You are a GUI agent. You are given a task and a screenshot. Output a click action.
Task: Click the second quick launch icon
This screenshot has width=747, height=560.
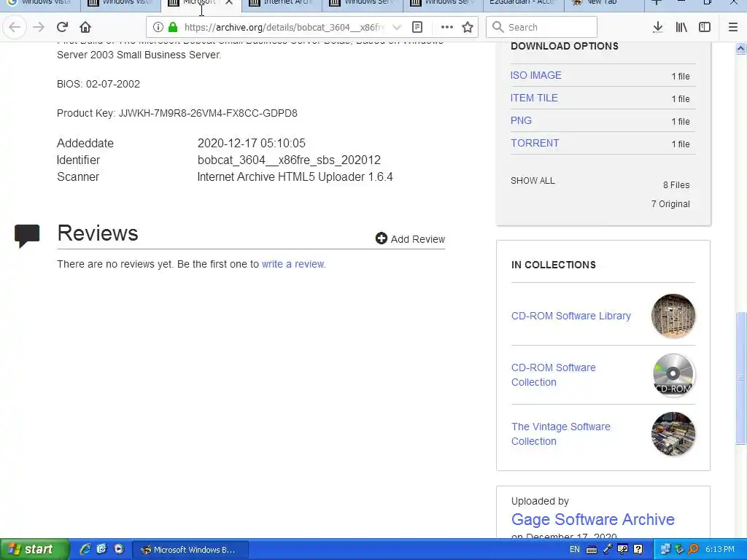(102, 549)
